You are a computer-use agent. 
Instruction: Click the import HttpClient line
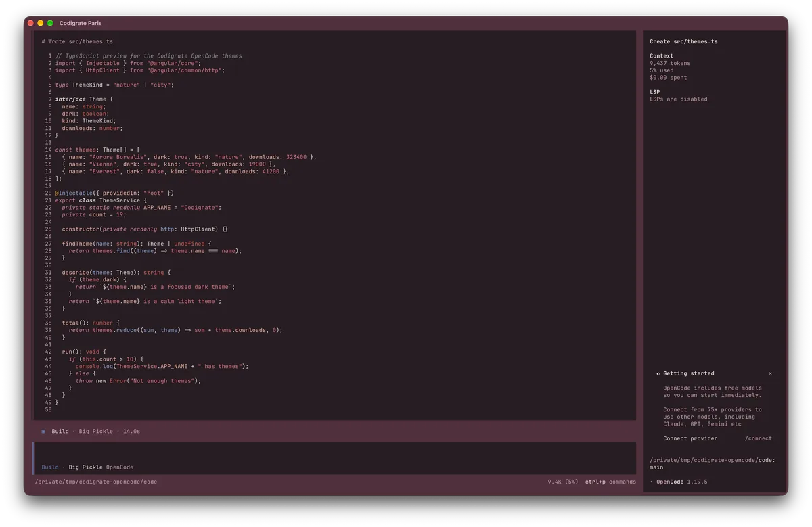tap(140, 70)
